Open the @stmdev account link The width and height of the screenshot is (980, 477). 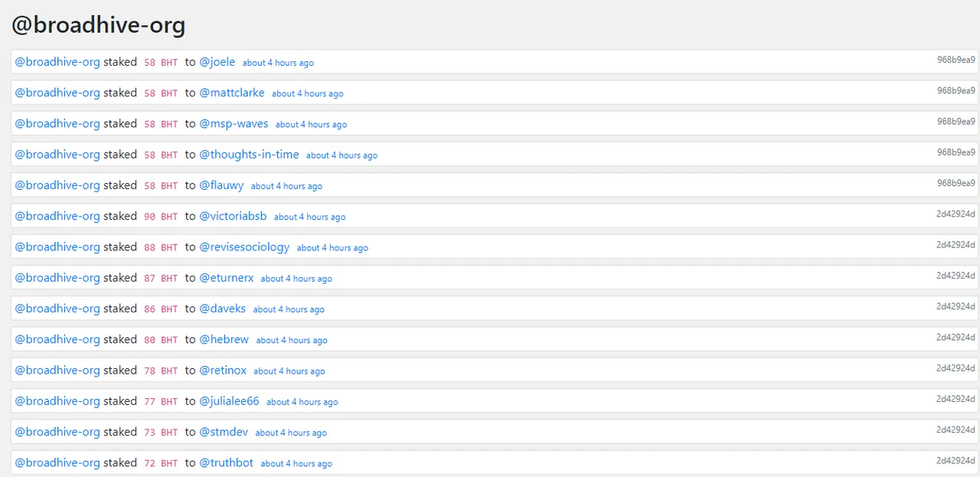224,431
